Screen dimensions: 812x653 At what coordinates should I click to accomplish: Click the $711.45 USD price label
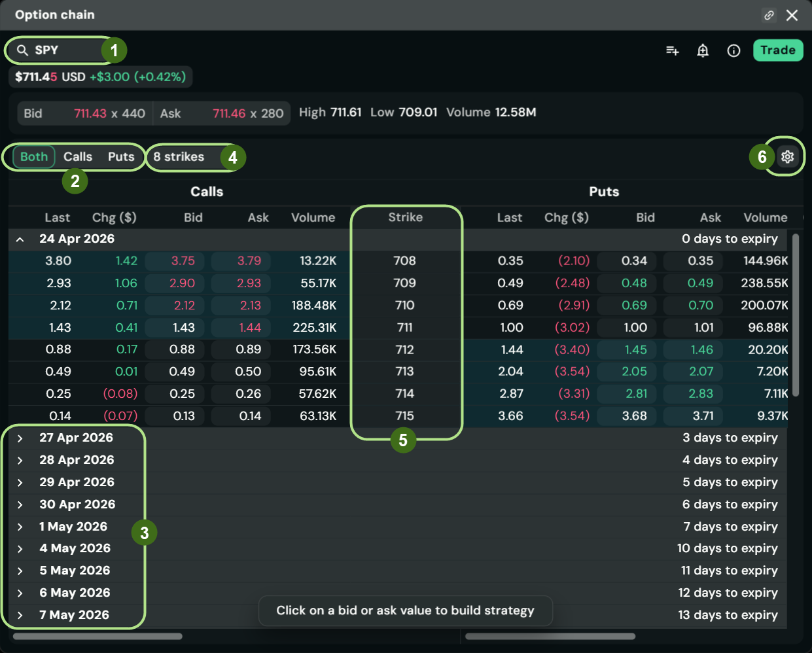tap(50, 77)
